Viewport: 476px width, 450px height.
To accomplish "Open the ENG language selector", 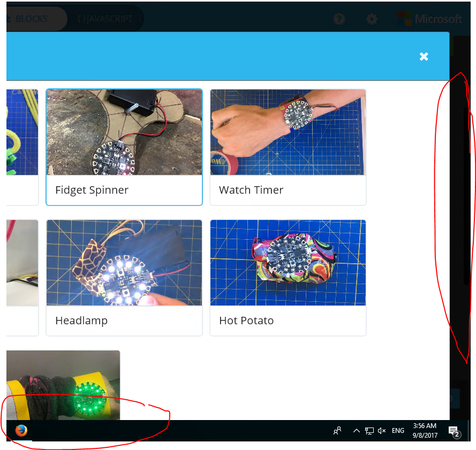I will (398, 430).
